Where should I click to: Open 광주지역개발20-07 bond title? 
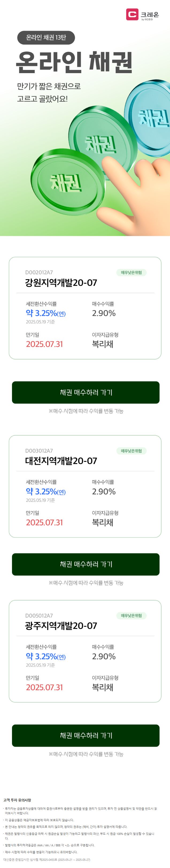[x=61, y=625]
